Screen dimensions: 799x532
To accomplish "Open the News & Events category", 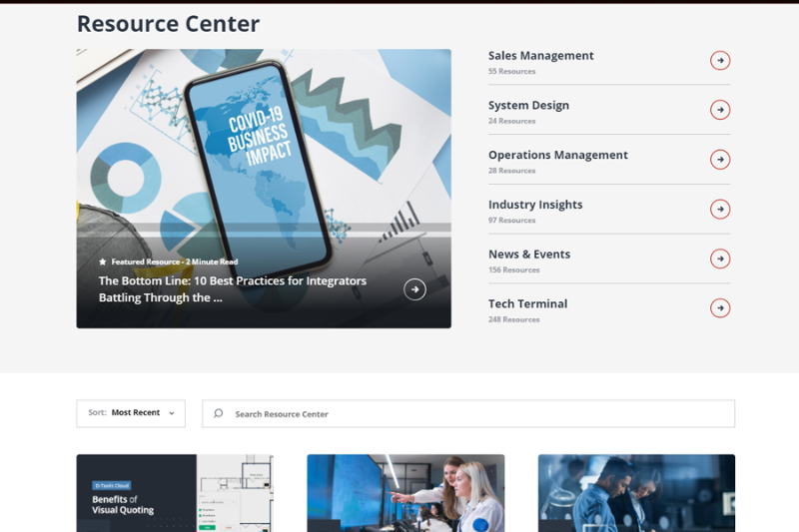I will [529, 255].
